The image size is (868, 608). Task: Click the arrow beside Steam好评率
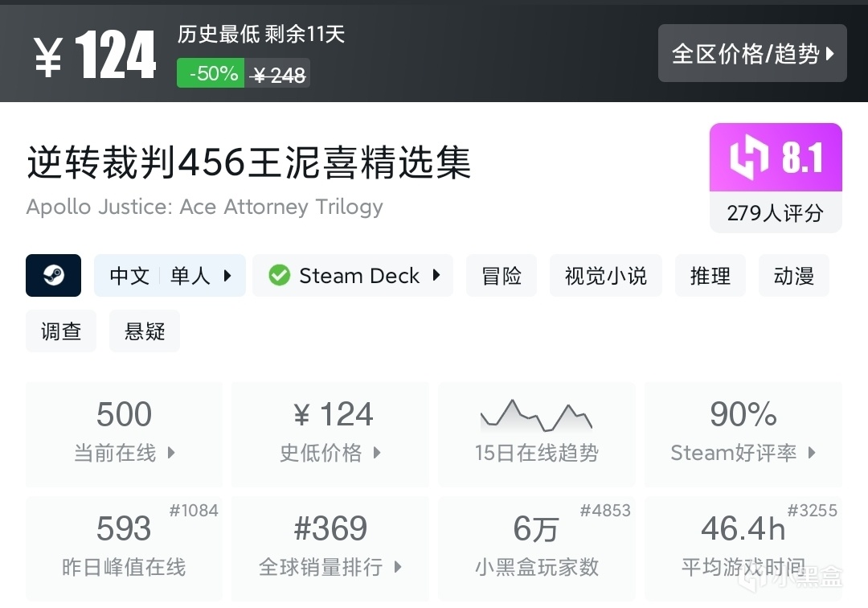tap(812, 453)
